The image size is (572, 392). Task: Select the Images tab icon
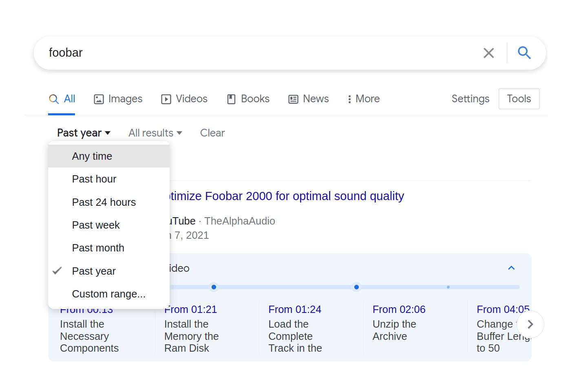[99, 99]
